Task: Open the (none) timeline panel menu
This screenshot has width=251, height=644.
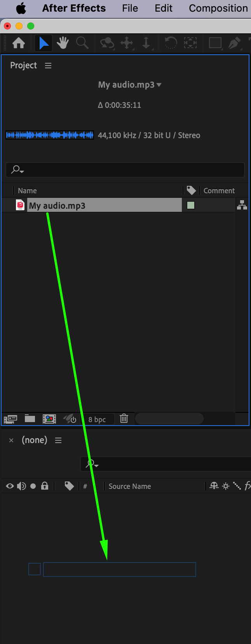Action: coord(58,440)
